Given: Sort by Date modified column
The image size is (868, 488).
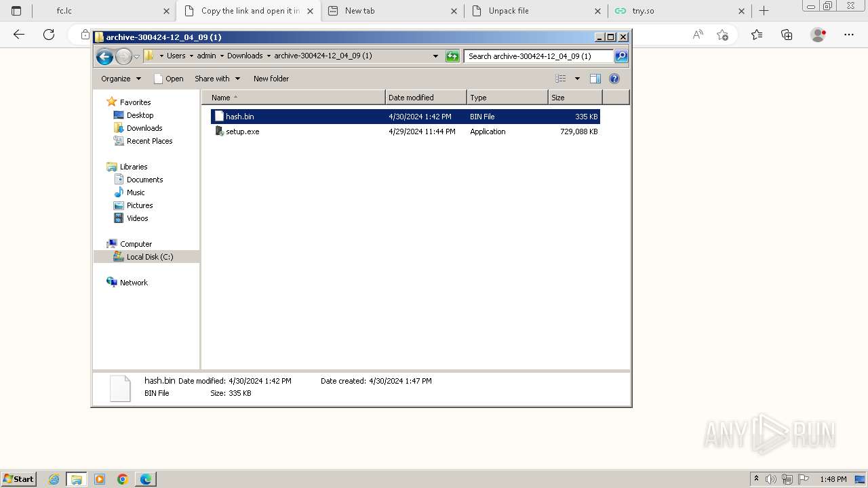Looking at the screenshot, I should (426, 98).
